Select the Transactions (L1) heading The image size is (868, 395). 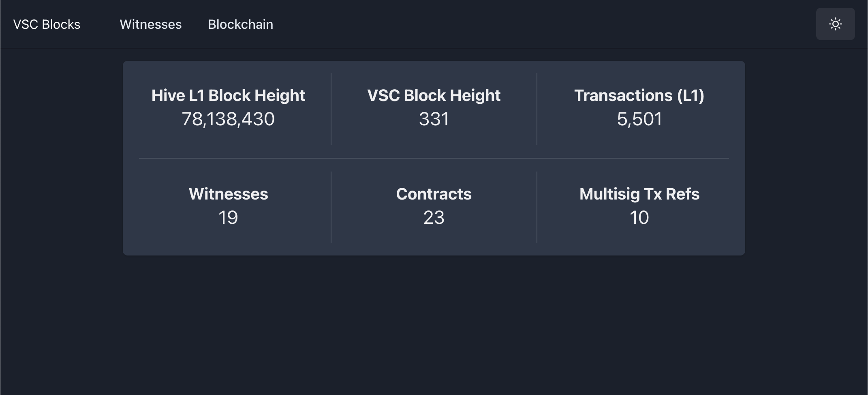(639, 95)
